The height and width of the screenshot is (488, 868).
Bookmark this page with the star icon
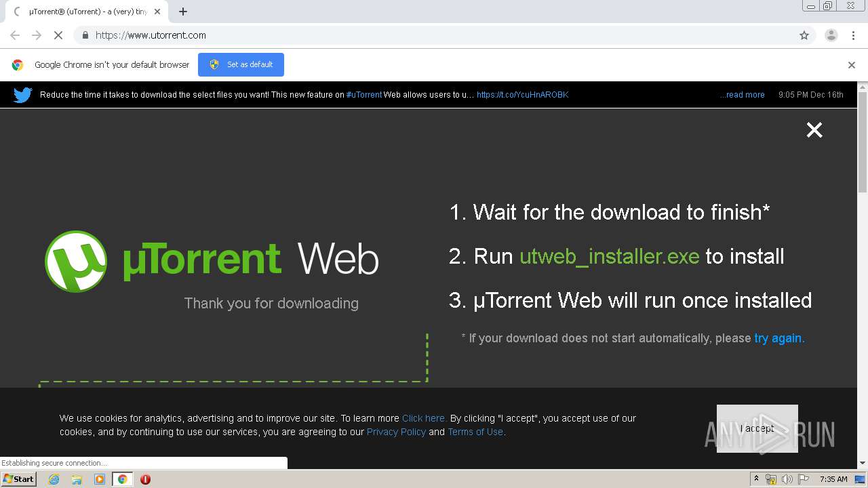coord(804,35)
